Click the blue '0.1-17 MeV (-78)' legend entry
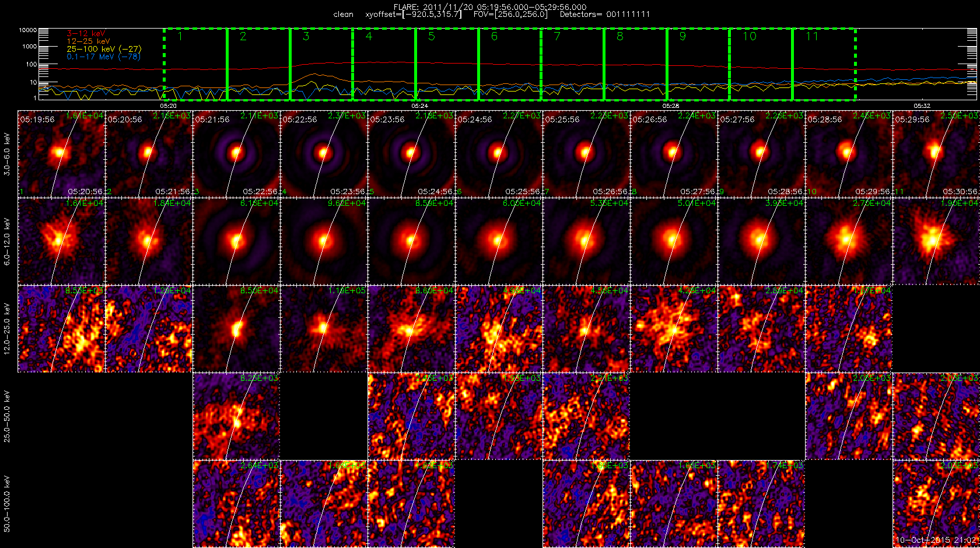 coord(103,57)
